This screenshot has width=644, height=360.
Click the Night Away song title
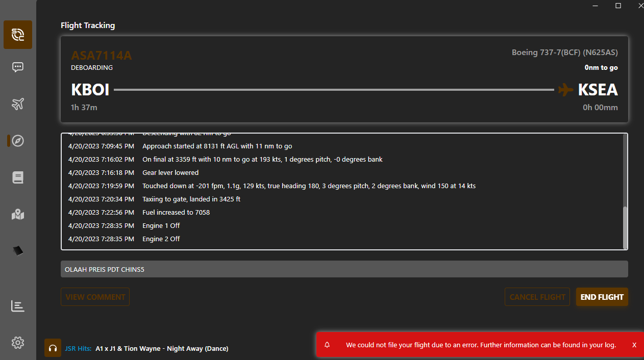(161, 348)
